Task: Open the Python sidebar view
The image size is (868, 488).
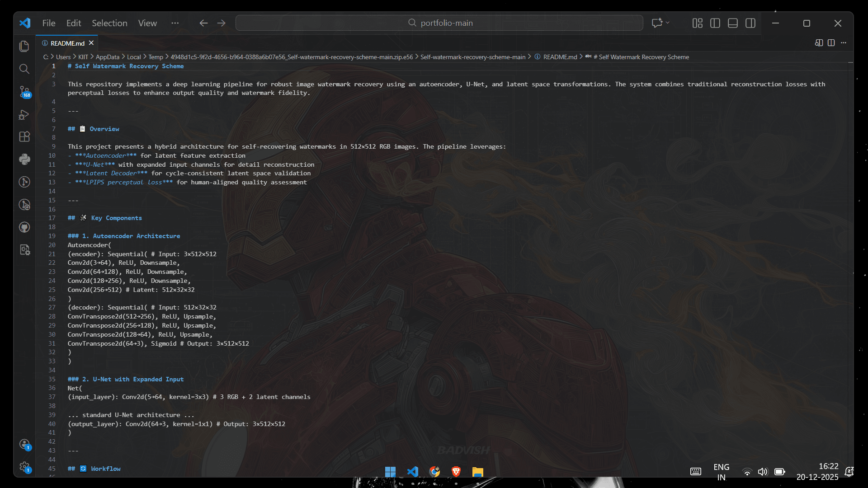Action: click(24, 159)
